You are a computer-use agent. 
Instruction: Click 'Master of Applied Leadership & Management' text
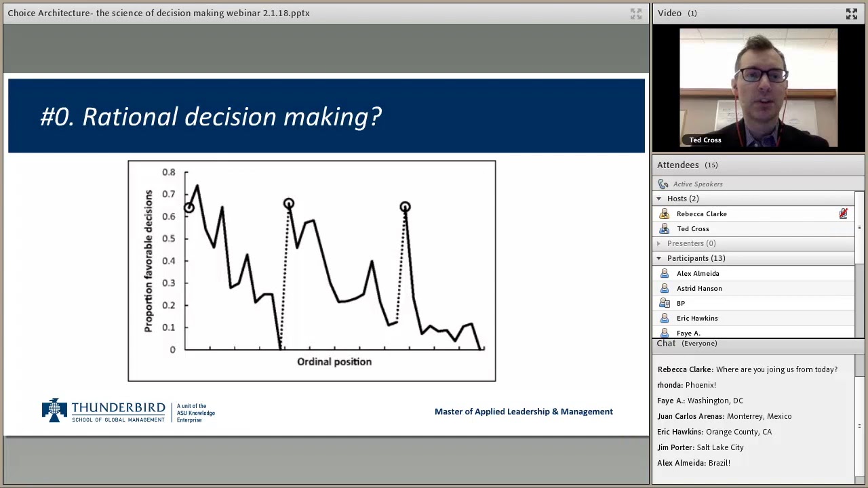click(524, 411)
